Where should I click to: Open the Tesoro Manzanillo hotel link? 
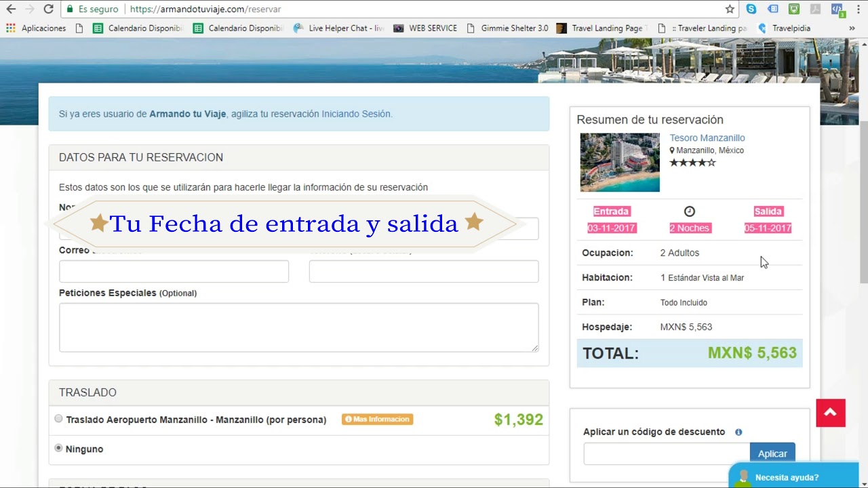(x=707, y=138)
